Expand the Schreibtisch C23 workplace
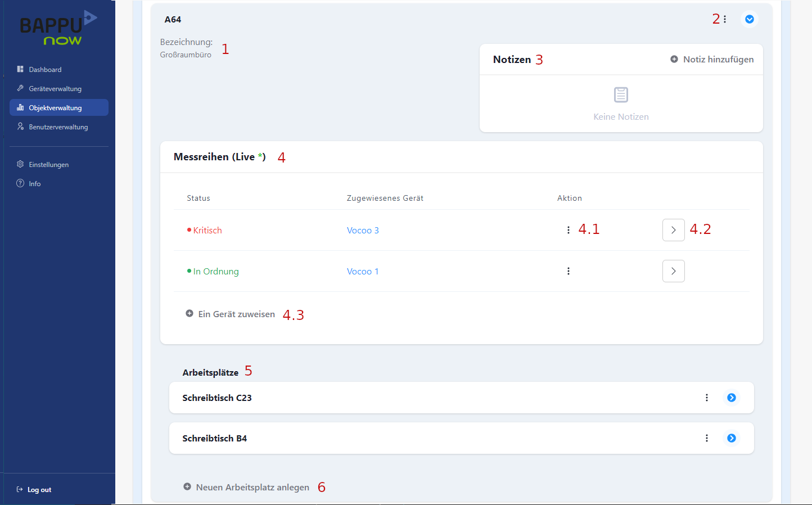The width and height of the screenshot is (812, 505). click(x=732, y=398)
